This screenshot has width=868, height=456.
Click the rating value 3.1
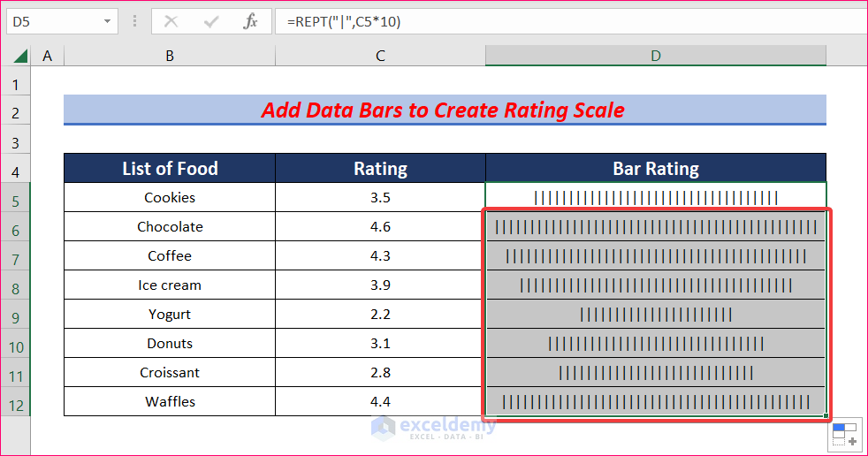point(380,343)
